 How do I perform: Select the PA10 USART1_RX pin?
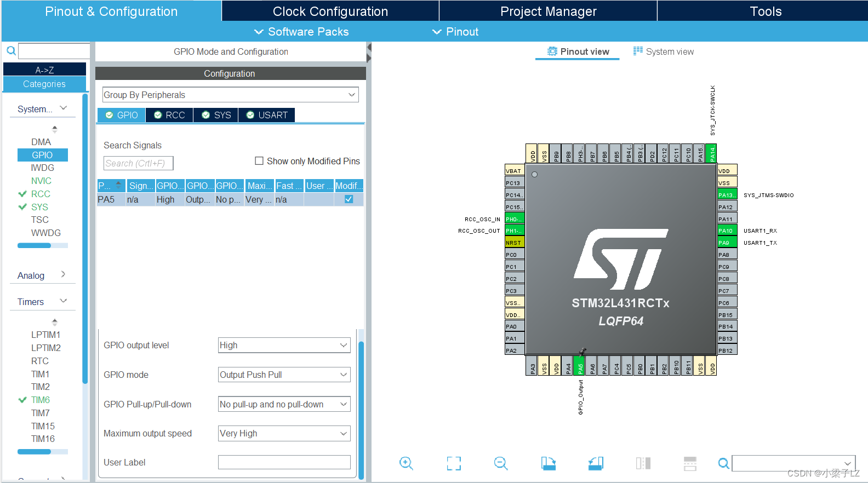click(x=727, y=231)
